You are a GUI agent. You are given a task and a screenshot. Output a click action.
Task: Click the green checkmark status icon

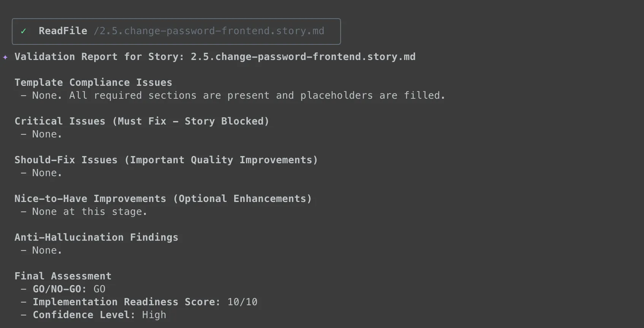(24, 31)
